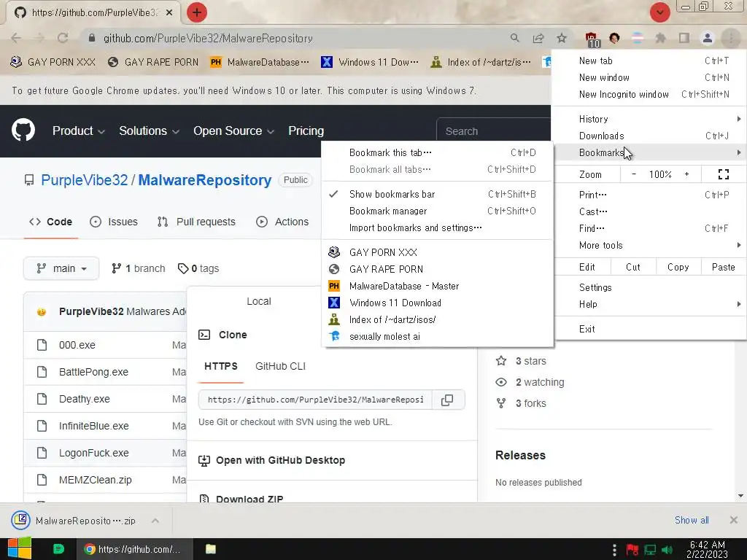Screen dimensions: 747x560
Task: Toggle the Show bookmarks bar checkmark item
Action: click(x=437, y=194)
